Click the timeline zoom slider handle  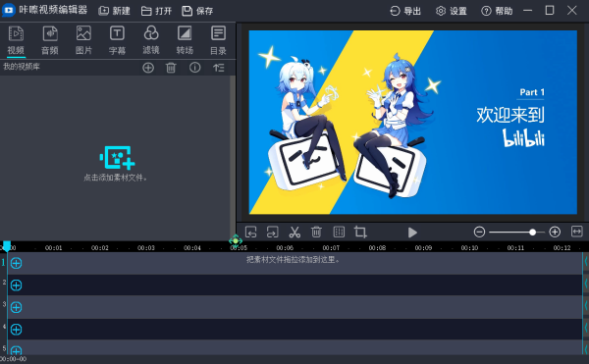pyautogui.click(x=532, y=233)
